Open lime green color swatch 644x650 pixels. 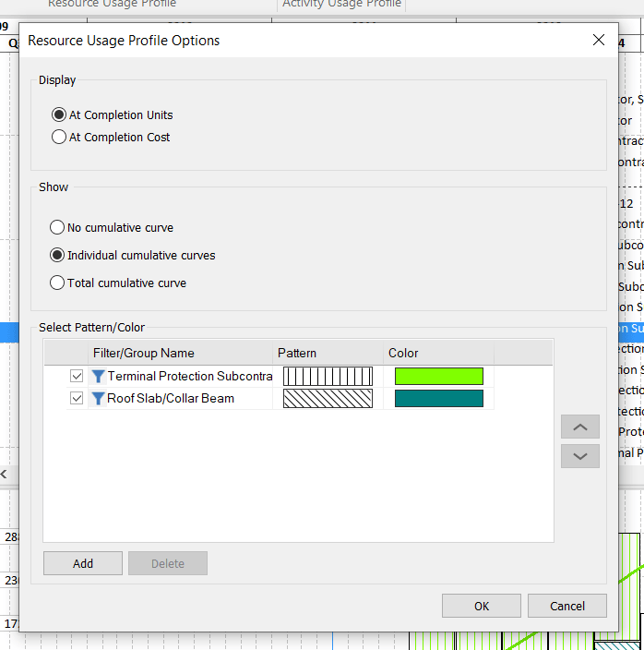click(x=439, y=376)
